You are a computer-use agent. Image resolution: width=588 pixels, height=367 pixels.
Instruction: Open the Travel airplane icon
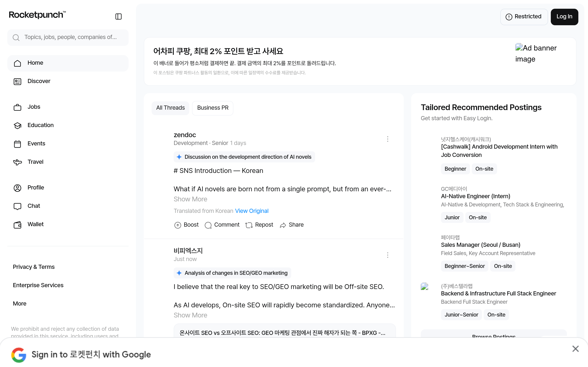tap(17, 162)
